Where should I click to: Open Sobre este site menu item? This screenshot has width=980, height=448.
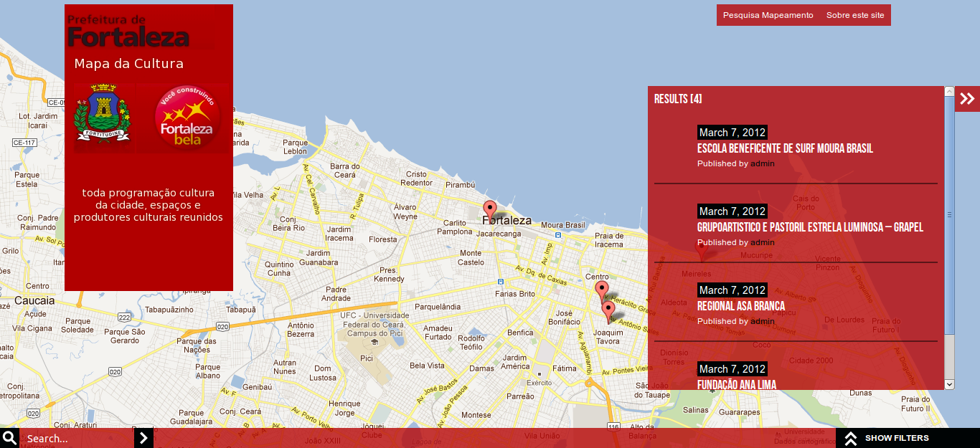[855, 15]
